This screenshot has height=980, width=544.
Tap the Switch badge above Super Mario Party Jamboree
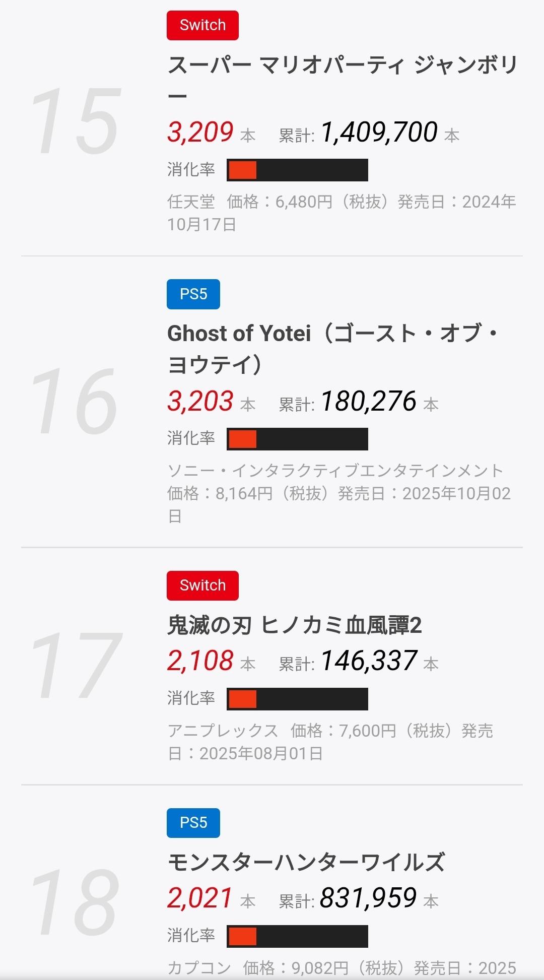[202, 25]
